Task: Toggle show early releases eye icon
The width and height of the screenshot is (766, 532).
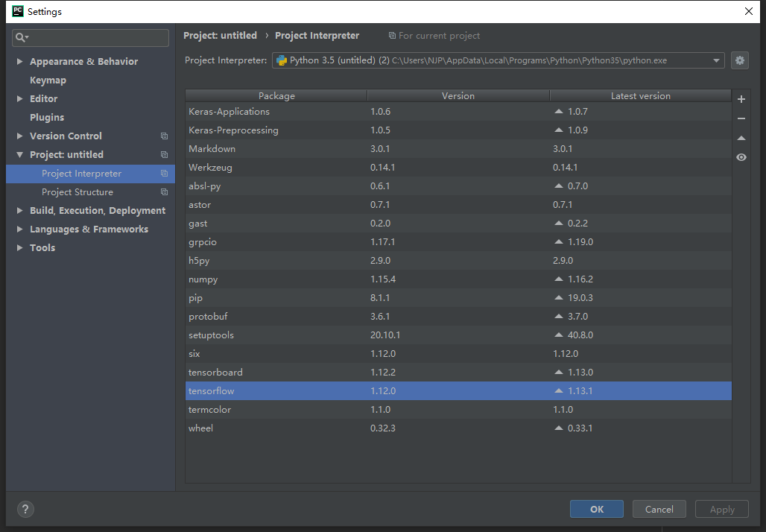Action: (x=741, y=157)
